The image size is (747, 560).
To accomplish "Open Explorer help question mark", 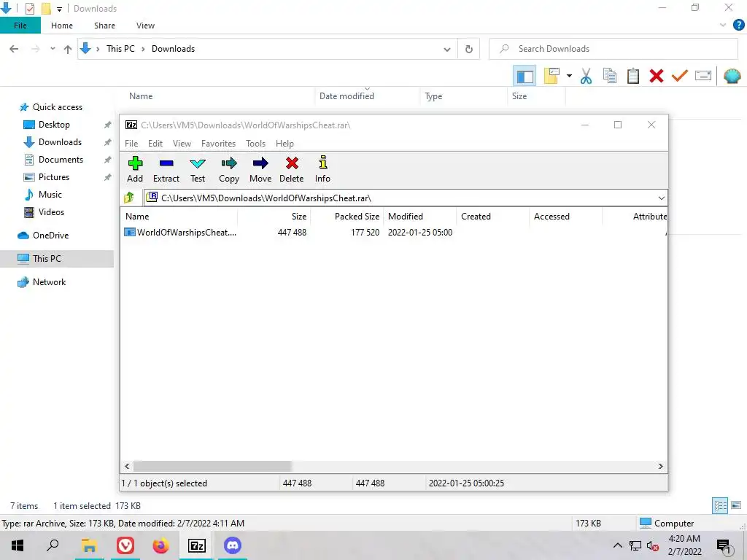I will pyautogui.click(x=738, y=26).
